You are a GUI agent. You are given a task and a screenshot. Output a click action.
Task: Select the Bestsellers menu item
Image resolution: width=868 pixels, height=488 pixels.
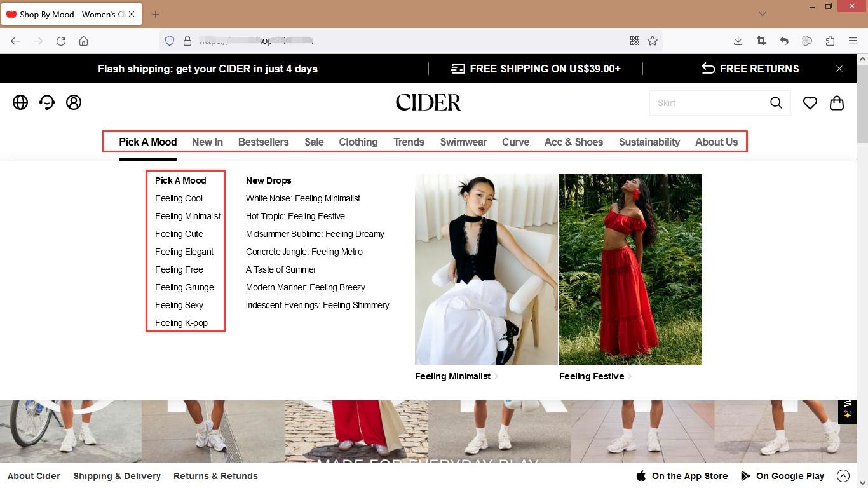click(263, 142)
